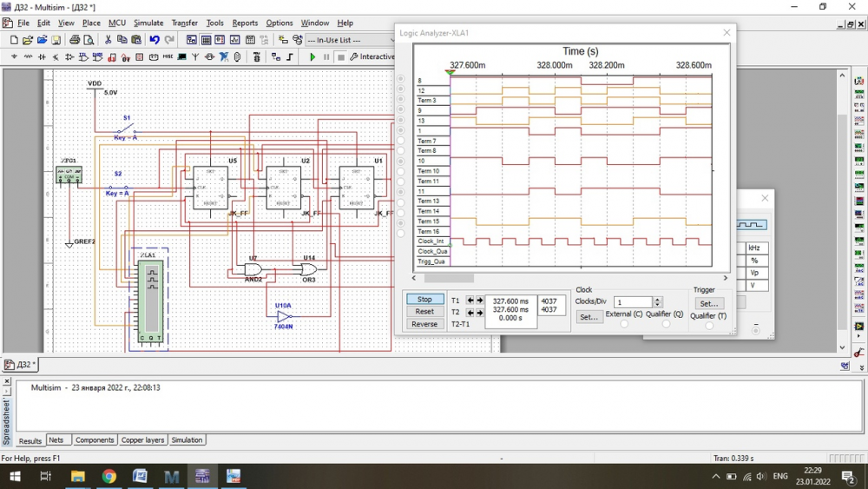Open the Spreadsheet view toolbar icon

pyautogui.click(x=206, y=40)
